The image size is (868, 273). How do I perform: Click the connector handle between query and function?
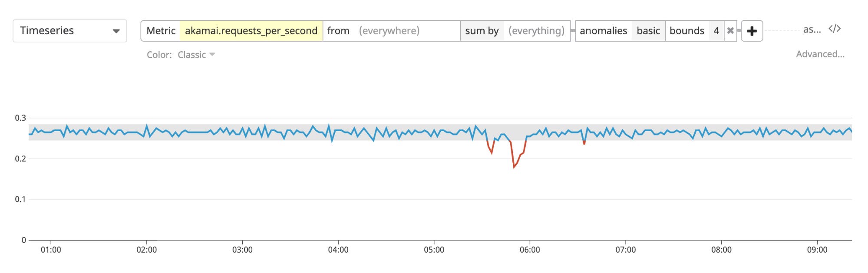click(x=574, y=30)
